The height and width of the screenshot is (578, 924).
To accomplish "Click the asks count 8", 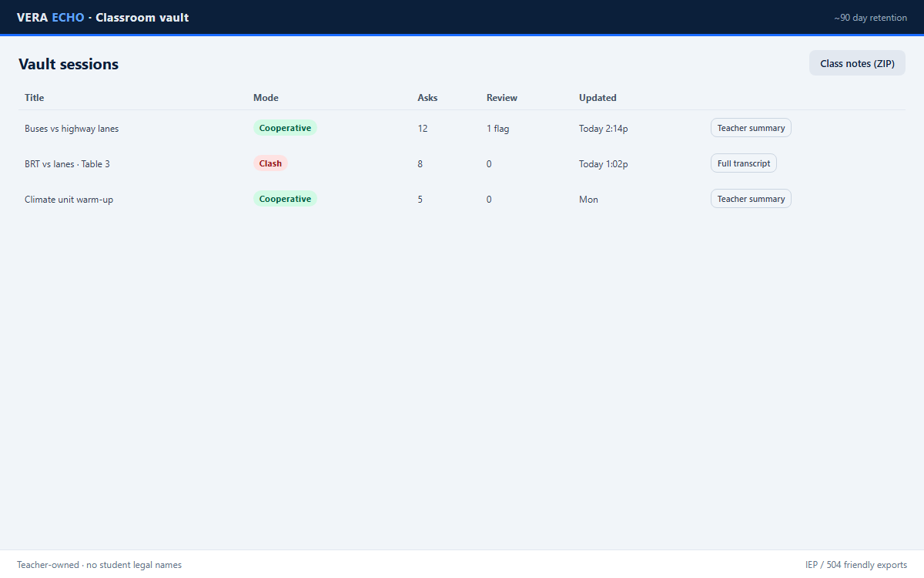I will [420, 164].
